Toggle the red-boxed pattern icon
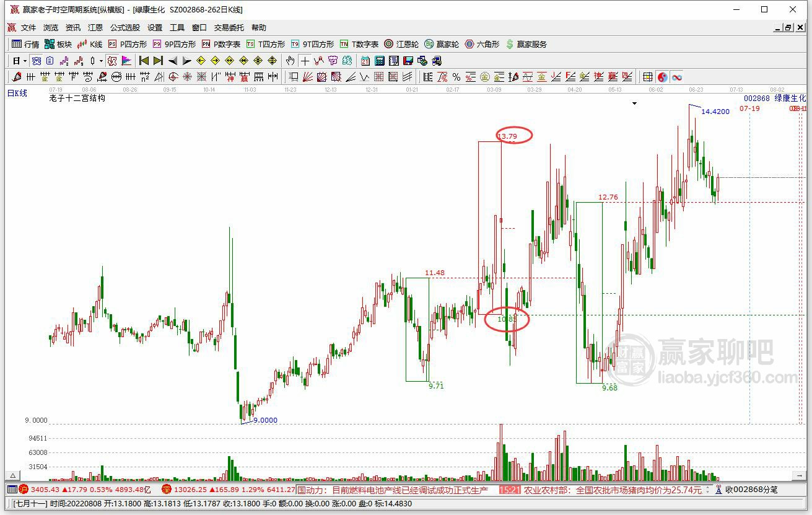The height and width of the screenshot is (515, 812). tap(112, 61)
